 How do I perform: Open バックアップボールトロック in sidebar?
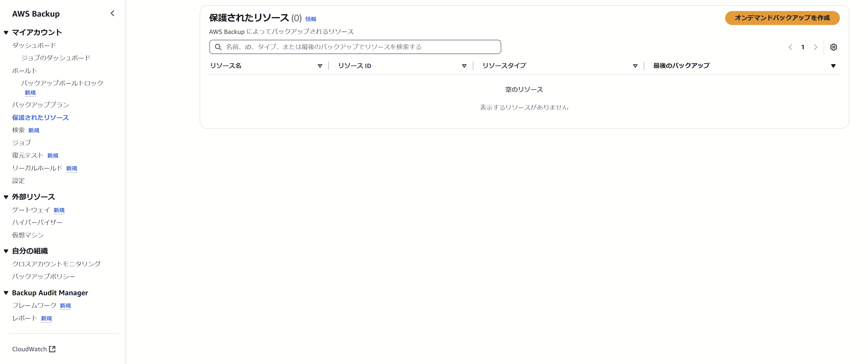pos(62,83)
